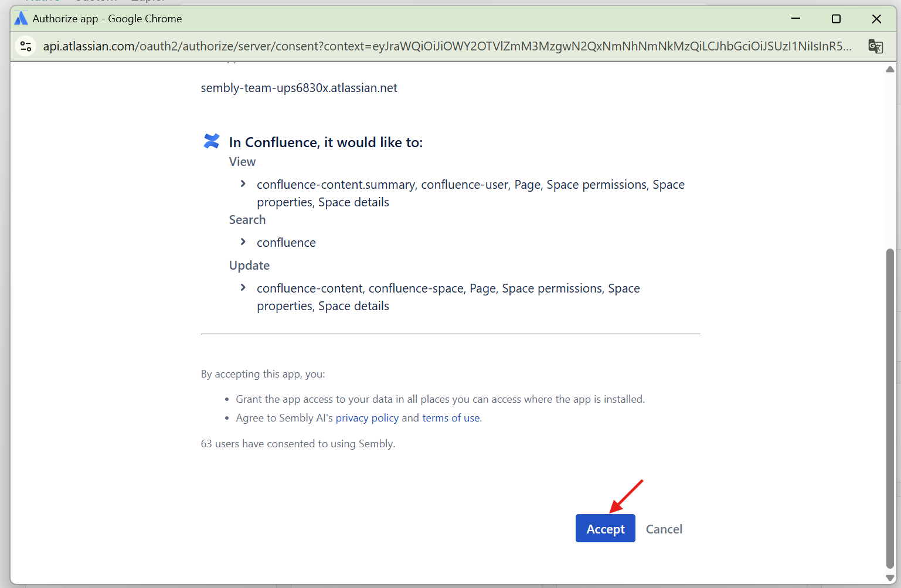Close the Authorize app window
Viewport: 901px width, 588px height.
point(876,19)
